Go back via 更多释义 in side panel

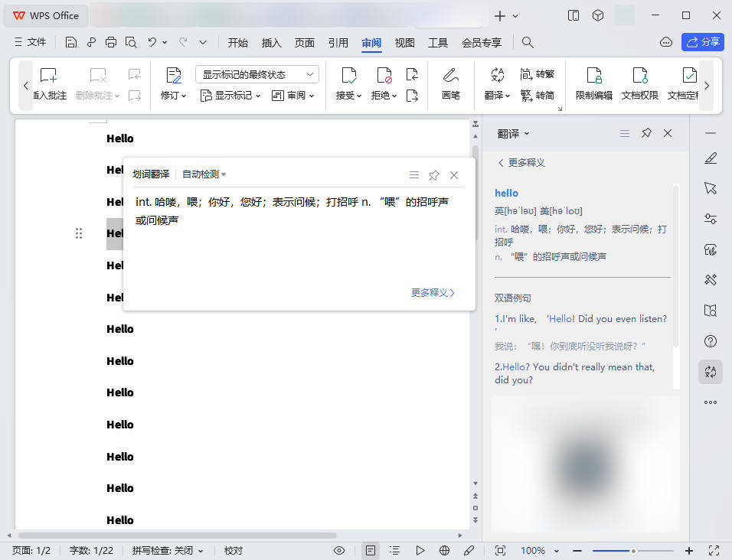pyautogui.click(x=521, y=163)
